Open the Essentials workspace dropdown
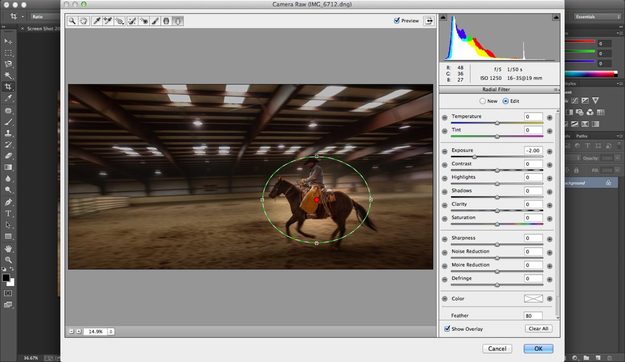This screenshot has width=625, height=362. point(597,17)
